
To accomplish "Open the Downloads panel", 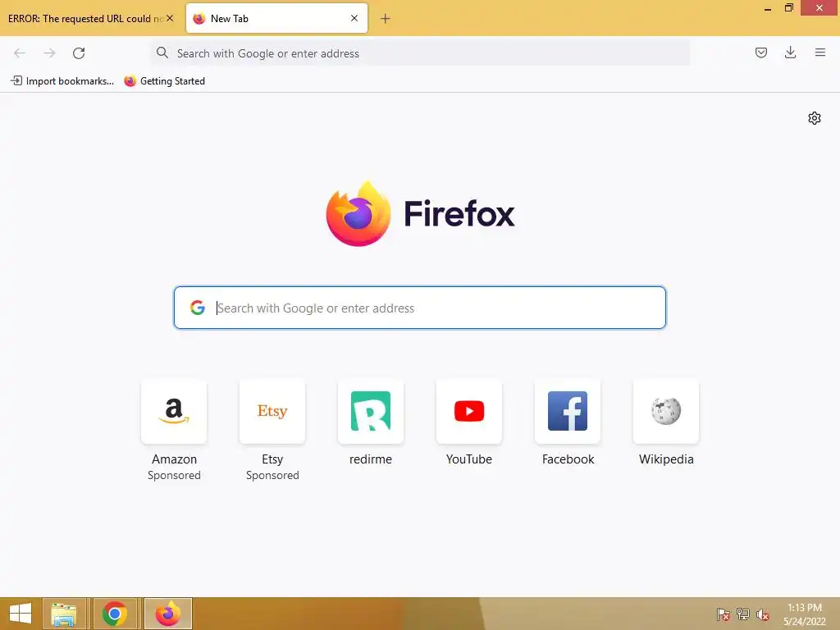I will (x=790, y=52).
